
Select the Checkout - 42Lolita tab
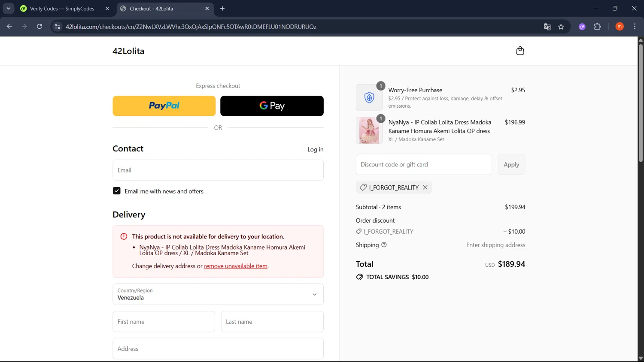click(x=165, y=9)
